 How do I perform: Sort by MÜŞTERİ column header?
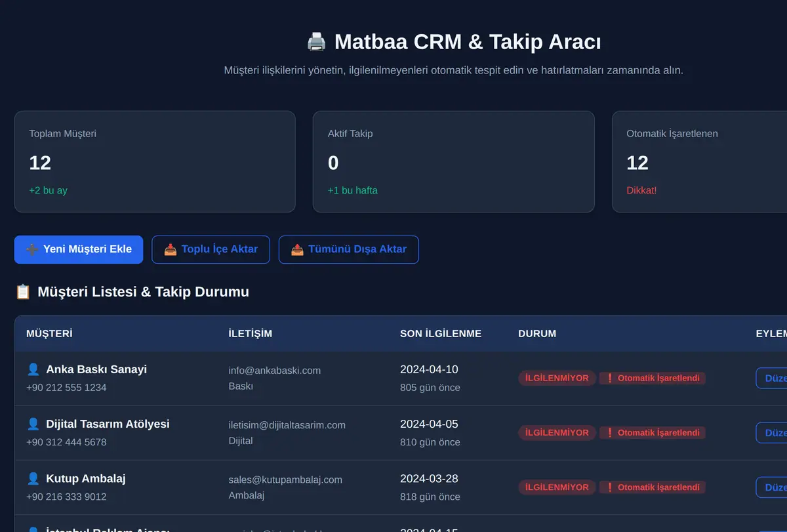point(49,333)
